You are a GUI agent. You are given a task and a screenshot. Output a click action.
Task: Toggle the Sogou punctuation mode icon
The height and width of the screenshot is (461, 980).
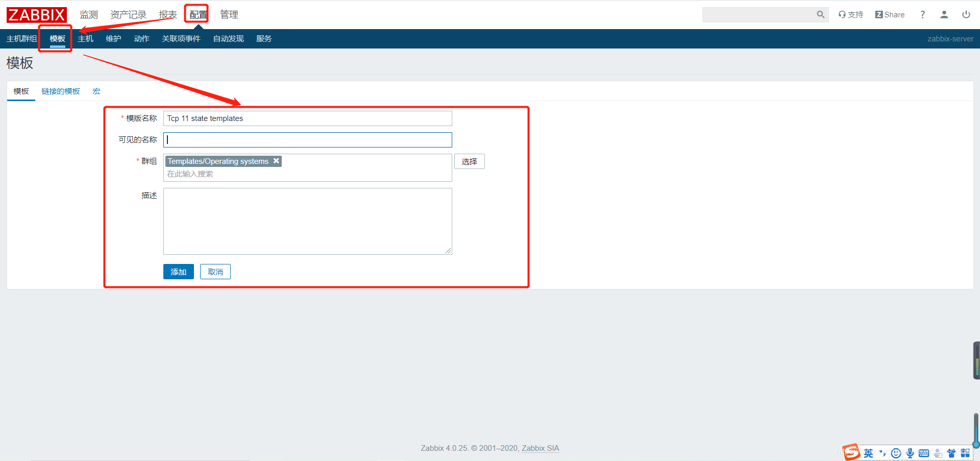pos(882,453)
